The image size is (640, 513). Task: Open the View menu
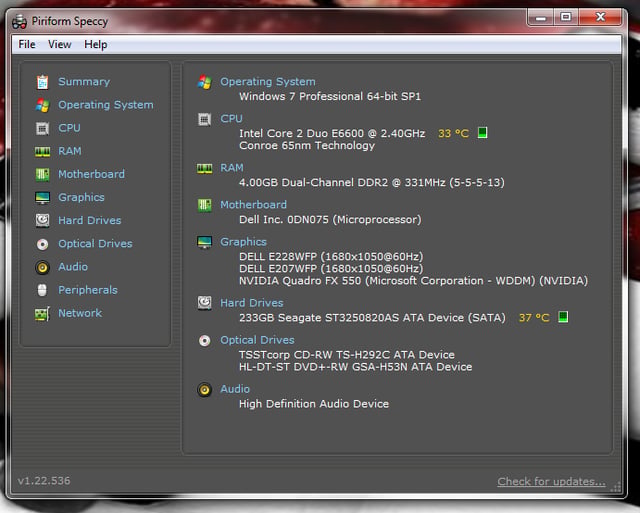(60, 44)
